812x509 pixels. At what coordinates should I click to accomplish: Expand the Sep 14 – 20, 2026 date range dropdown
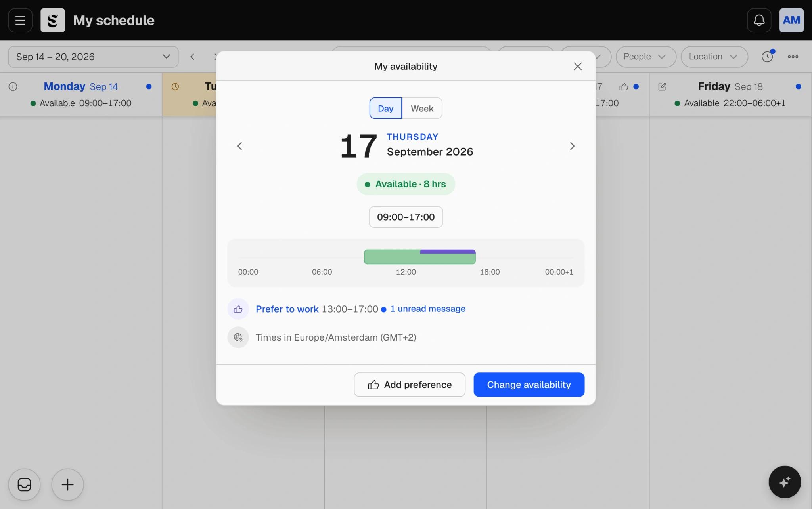click(x=93, y=57)
